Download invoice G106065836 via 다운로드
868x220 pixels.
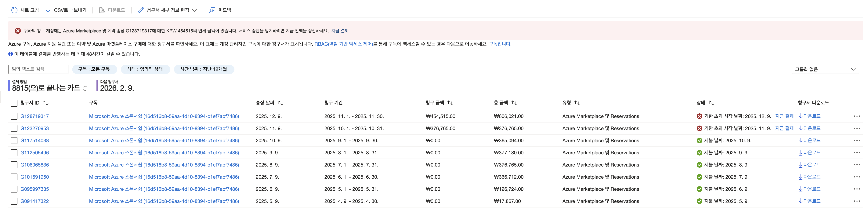pos(809,165)
